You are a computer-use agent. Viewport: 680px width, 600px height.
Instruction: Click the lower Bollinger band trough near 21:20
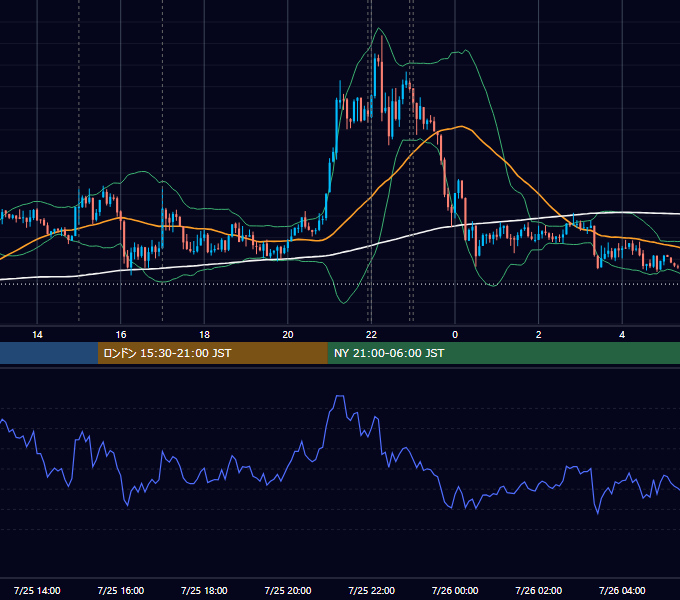coord(344,302)
